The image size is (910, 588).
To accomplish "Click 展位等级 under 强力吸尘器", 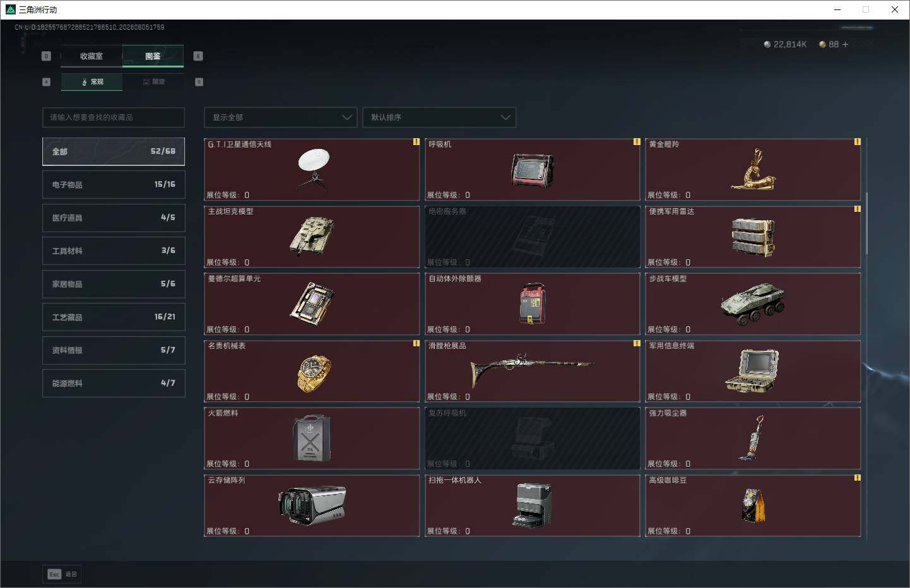I will click(669, 464).
